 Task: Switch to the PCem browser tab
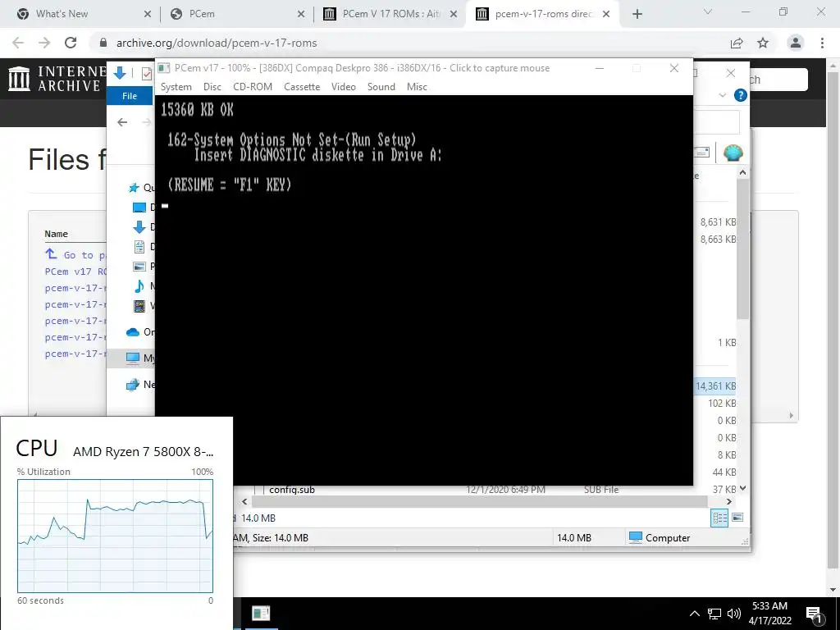click(x=202, y=14)
